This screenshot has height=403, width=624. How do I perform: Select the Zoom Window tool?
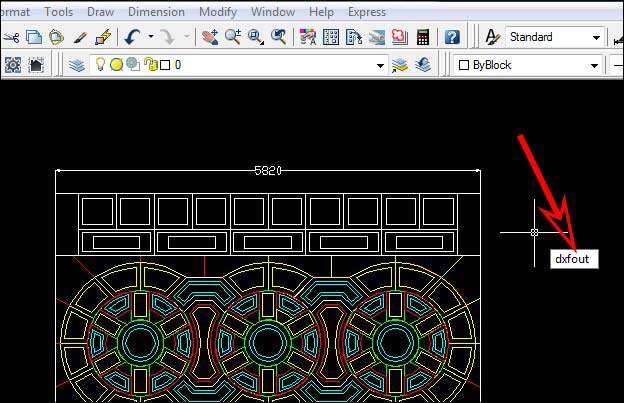(x=256, y=37)
